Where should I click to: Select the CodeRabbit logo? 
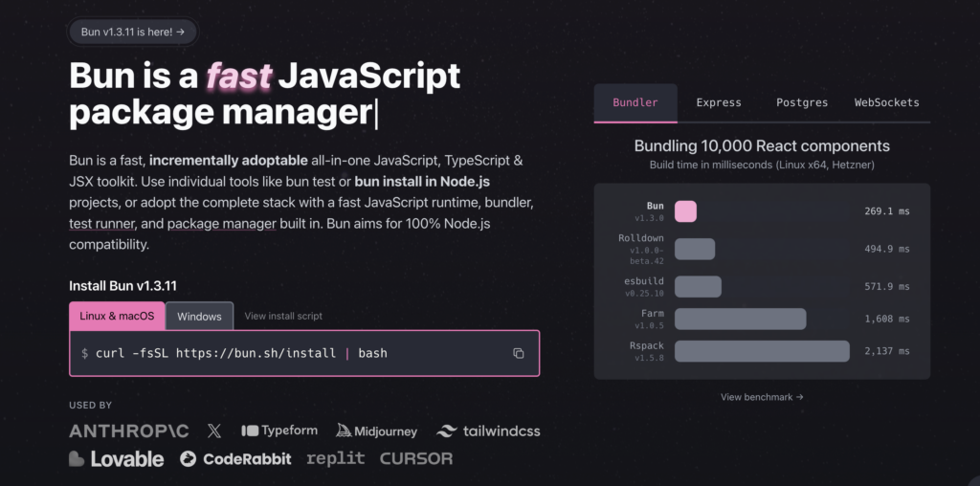[x=235, y=459]
